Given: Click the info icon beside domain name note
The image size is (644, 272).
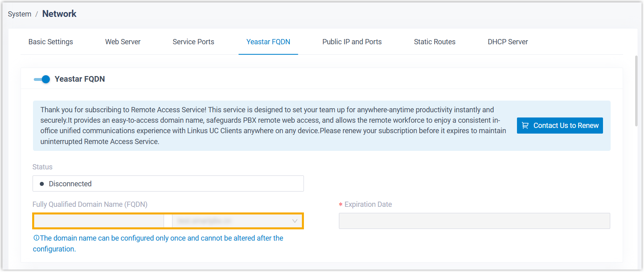Looking at the screenshot, I should coord(36,238).
